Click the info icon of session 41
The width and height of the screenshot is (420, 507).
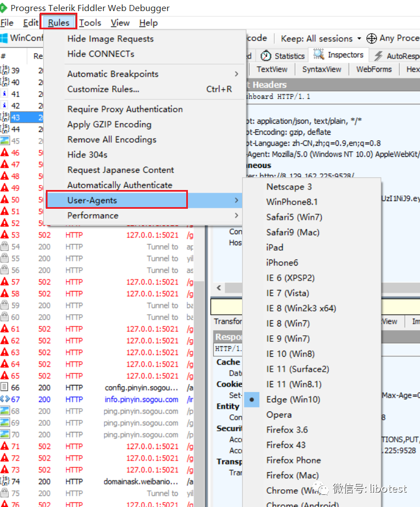tap(4, 94)
